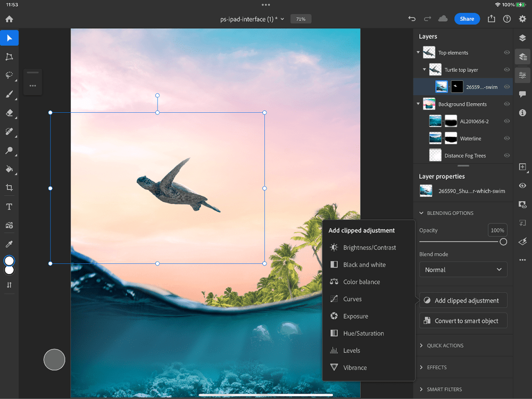The width and height of the screenshot is (532, 399).
Task: Choose Curves adjustment
Action: 369,299
